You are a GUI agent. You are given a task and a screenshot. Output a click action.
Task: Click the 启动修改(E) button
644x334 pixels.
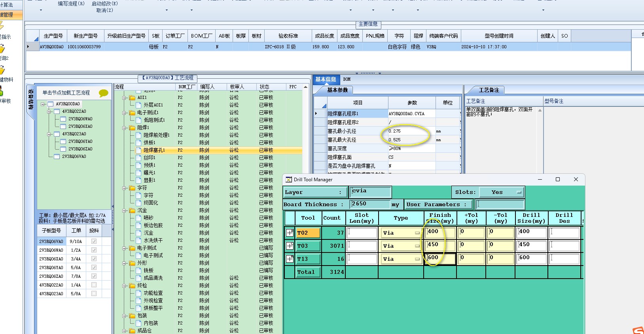tap(105, 4)
